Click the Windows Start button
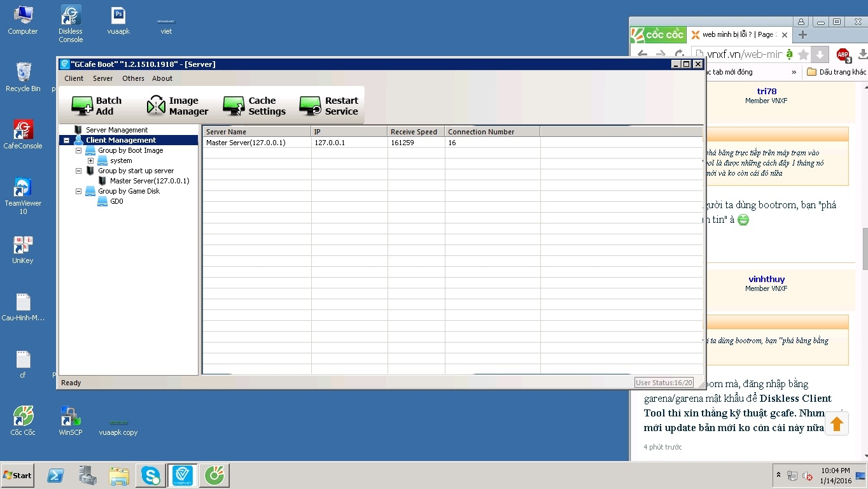 coord(17,475)
